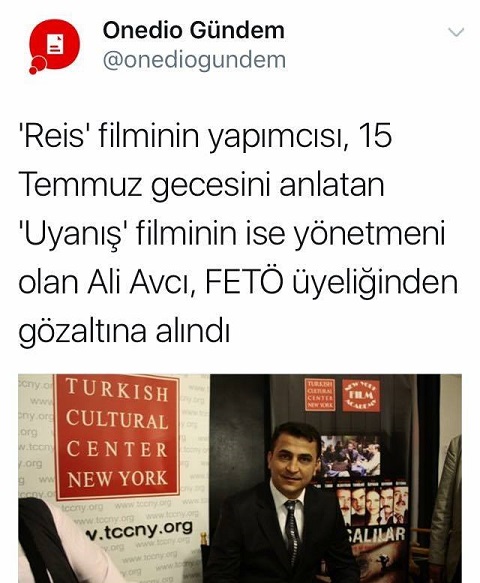
Task: Open the attached tweet photo
Action: pos(240,478)
